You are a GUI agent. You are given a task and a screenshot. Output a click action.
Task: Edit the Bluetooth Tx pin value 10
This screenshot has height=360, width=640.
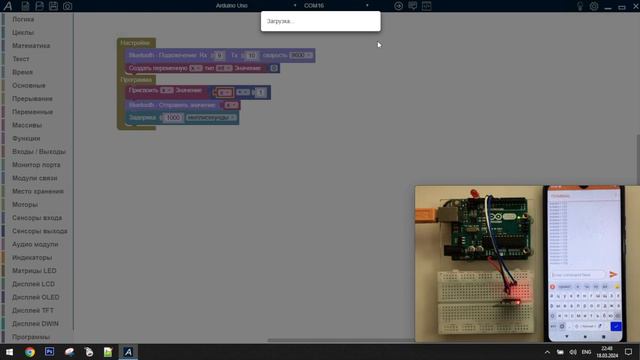pos(252,55)
